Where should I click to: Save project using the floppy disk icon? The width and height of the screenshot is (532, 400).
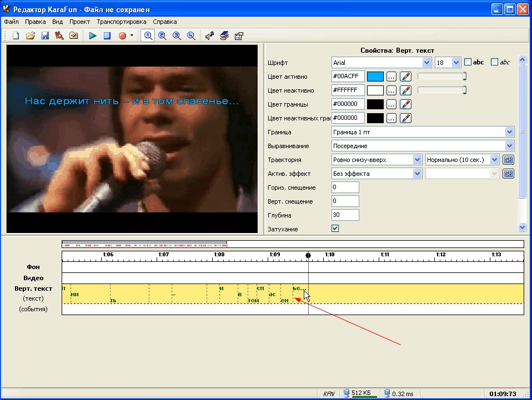(45, 36)
